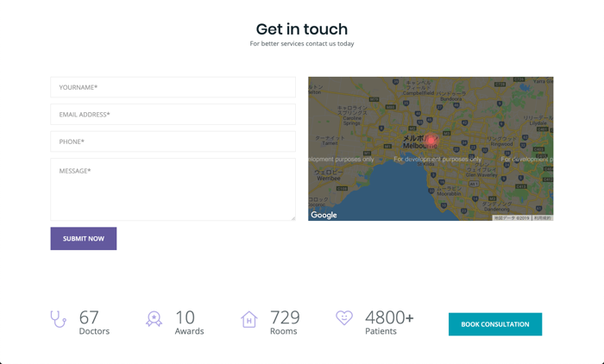Focus the PHONE input field
Image resolution: width=604 pixels, height=364 pixels.
click(173, 141)
